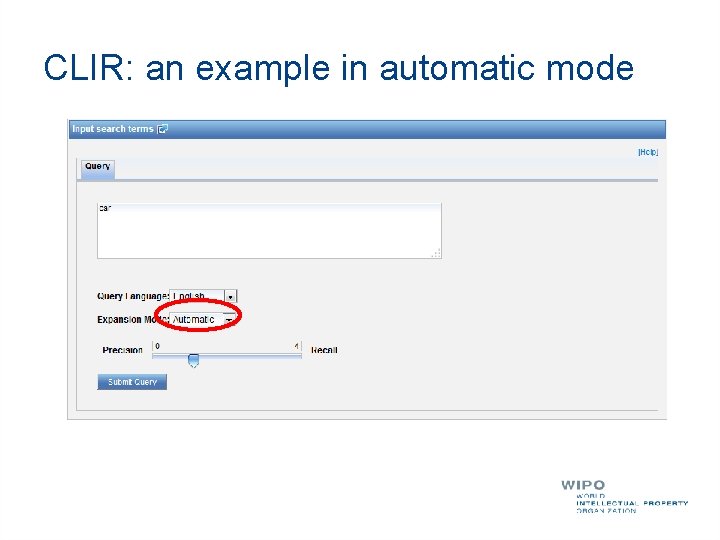Click the Submit Query button

(x=132, y=382)
